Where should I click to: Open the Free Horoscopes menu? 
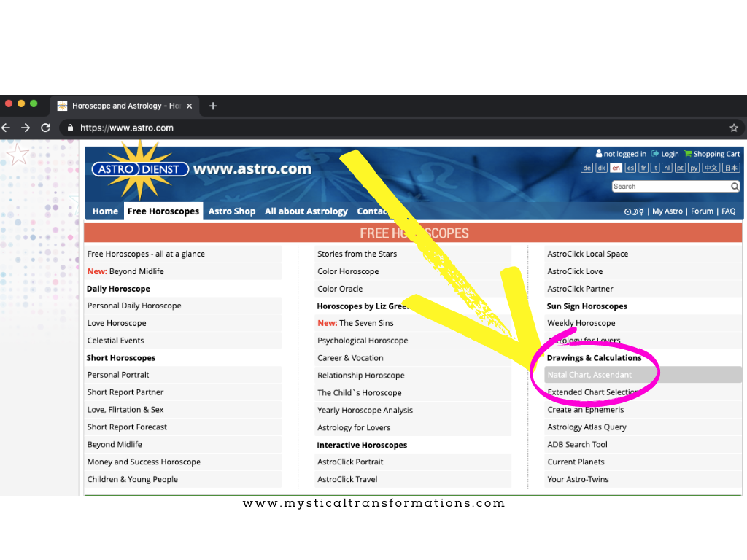tap(163, 211)
